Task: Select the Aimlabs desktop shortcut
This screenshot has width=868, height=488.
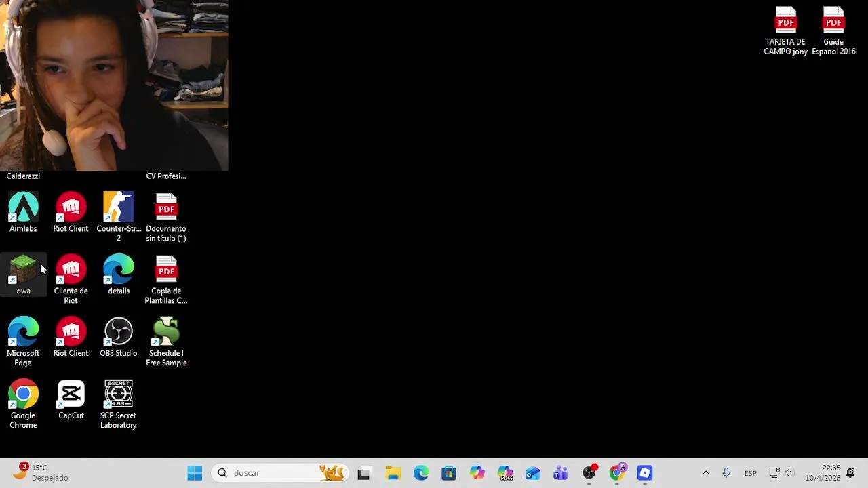Action: click(23, 213)
